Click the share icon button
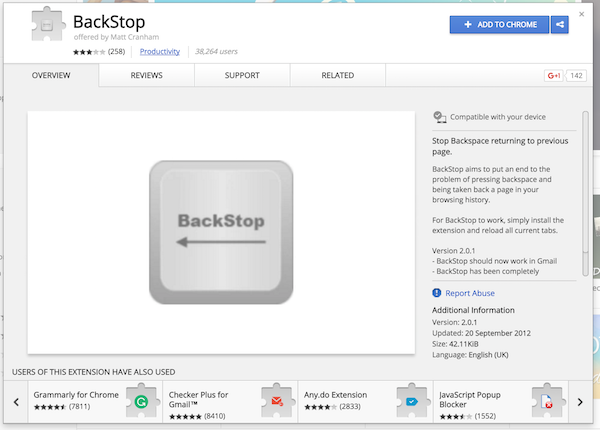The height and width of the screenshot is (430, 600). (560, 24)
